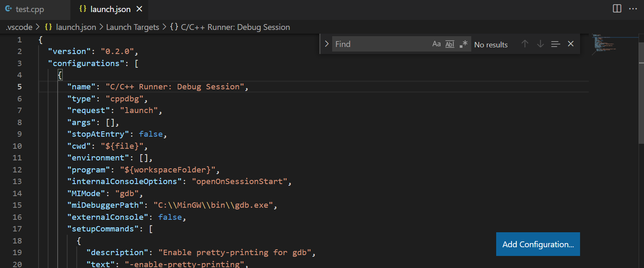The width and height of the screenshot is (644, 268).
Task: Click the Split Editor Right icon
Action: pyautogui.click(x=617, y=9)
